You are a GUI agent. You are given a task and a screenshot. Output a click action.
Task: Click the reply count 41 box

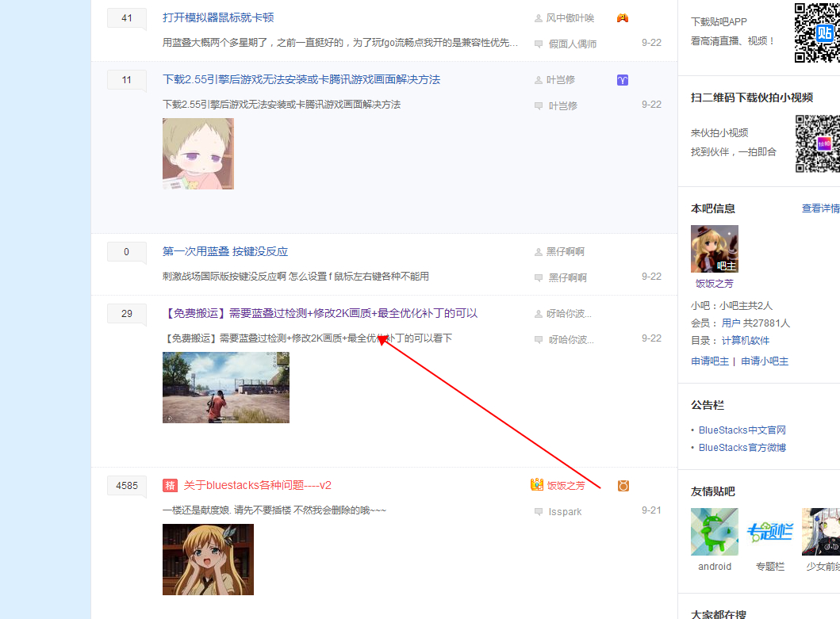[x=126, y=18]
